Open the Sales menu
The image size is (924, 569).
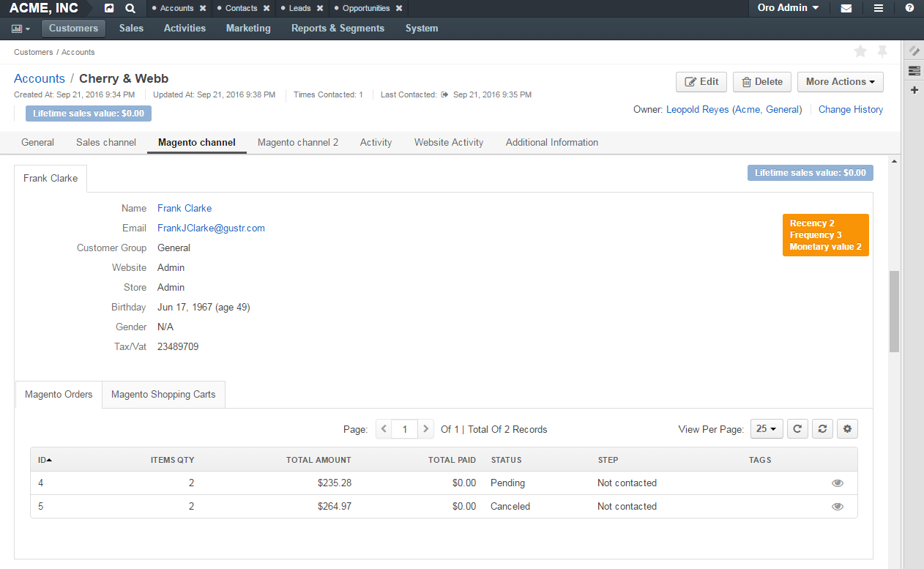pyautogui.click(x=132, y=29)
